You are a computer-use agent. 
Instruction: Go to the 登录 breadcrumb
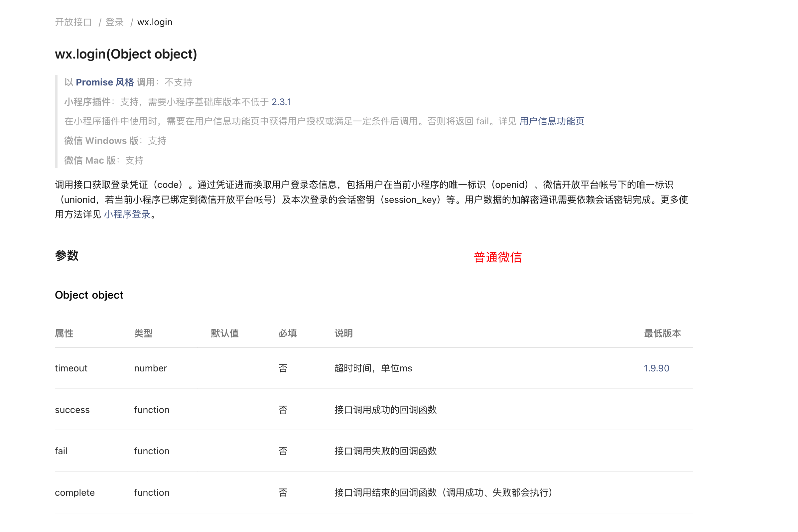point(114,22)
